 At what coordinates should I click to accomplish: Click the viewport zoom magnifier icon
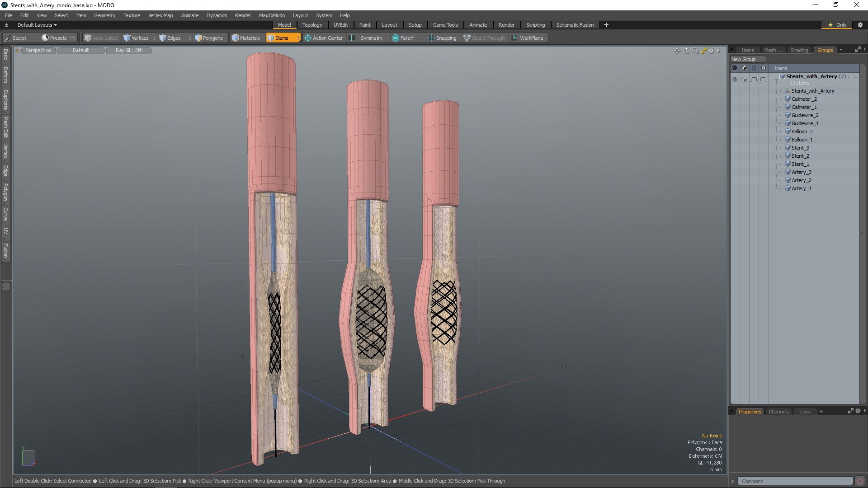click(695, 51)
